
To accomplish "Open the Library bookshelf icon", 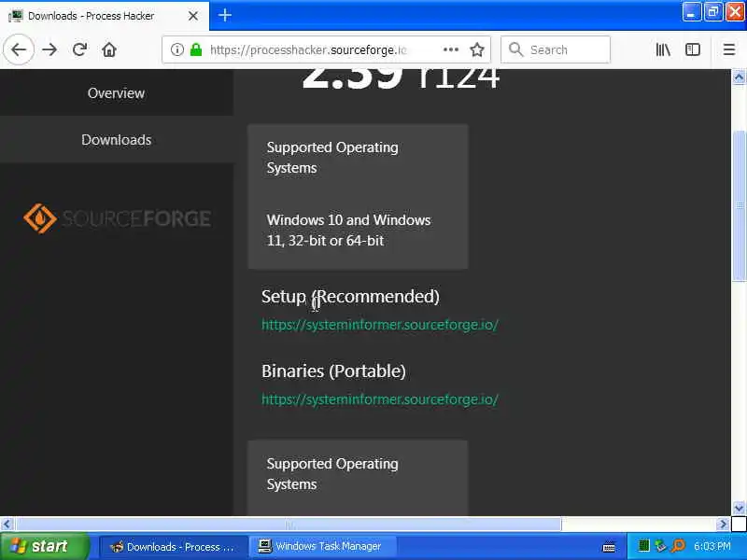I will [x=663, y=49].
